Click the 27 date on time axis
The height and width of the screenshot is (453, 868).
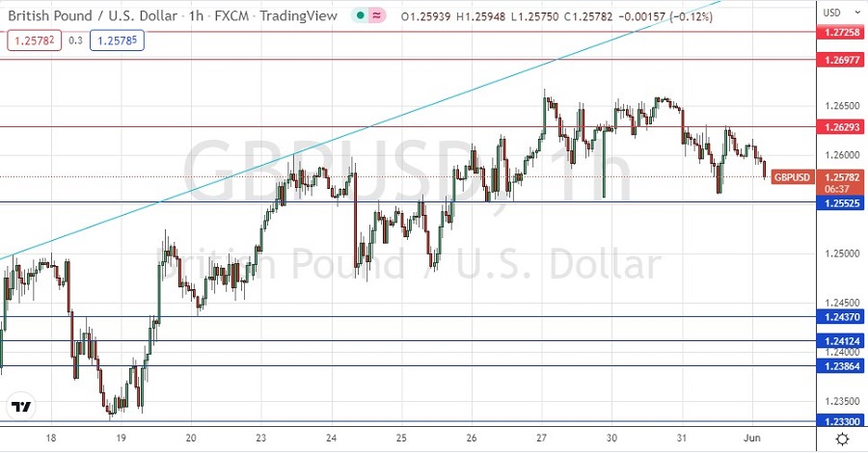(543, 438)
